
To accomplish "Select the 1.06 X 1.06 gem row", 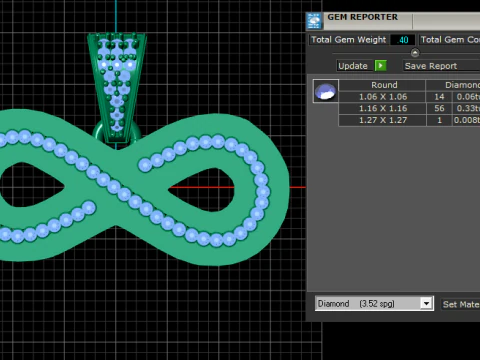I will pos(409,97).
